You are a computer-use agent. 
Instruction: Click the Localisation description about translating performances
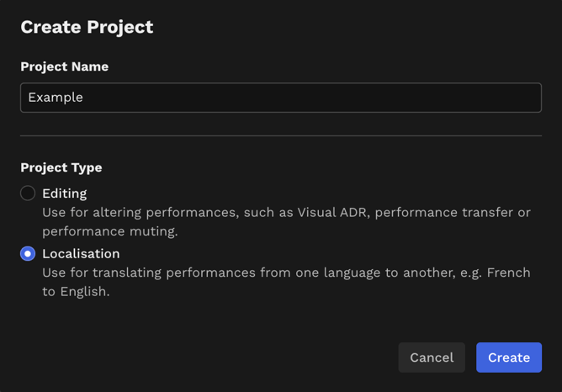286,282
